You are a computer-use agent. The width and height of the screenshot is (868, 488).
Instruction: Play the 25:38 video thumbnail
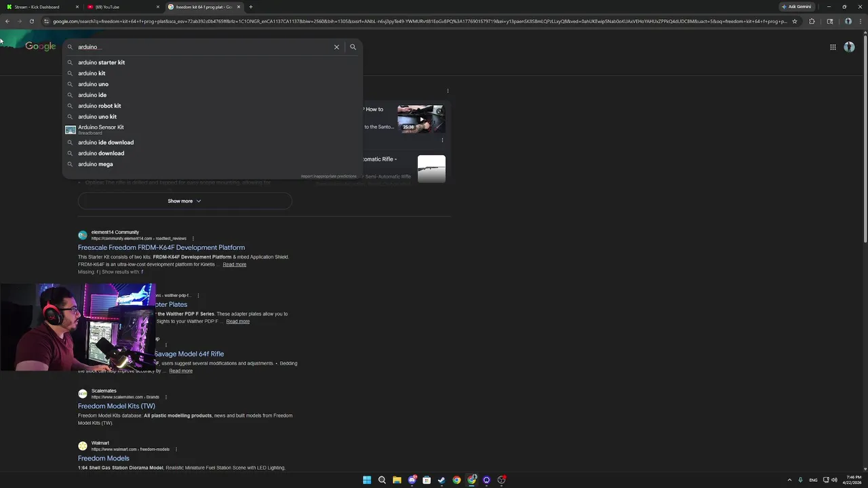(421, 119)
